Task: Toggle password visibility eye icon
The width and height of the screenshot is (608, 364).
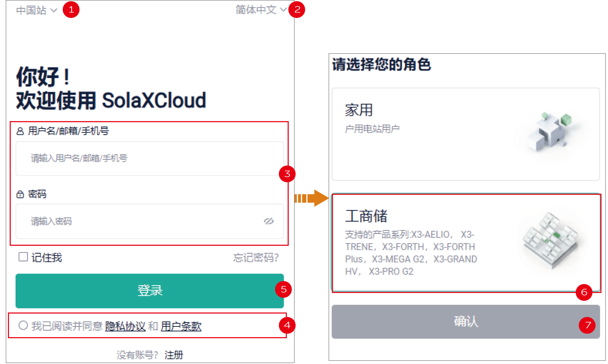Action: pyautogui.click(x=269, y=221)
